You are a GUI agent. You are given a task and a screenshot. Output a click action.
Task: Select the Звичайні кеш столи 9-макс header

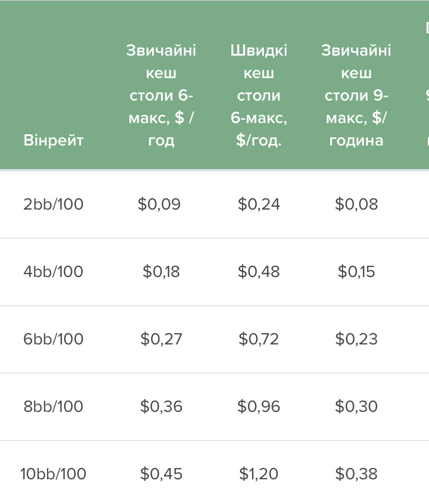coord(356,96)
